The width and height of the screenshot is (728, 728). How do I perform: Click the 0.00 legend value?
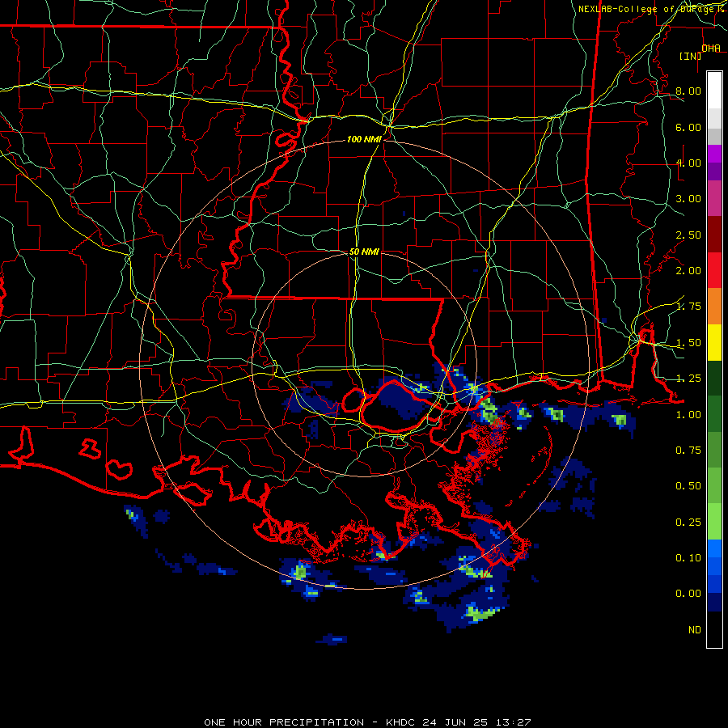click(x=688, y=594)
